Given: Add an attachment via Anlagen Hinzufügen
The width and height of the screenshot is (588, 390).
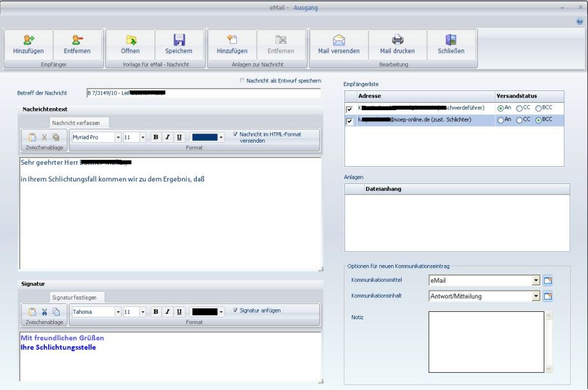Looking at the screenshot, I should (231, 40).
